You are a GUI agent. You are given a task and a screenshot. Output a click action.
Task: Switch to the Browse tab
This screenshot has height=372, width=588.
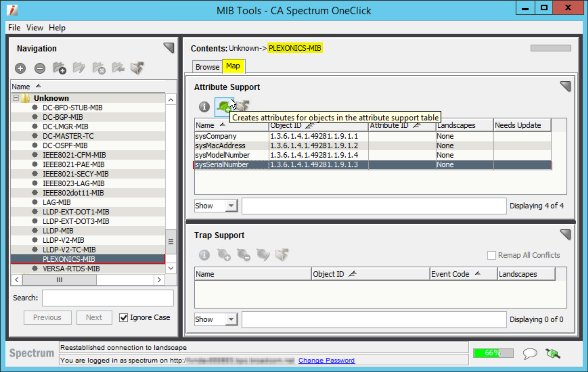[207, 67]
